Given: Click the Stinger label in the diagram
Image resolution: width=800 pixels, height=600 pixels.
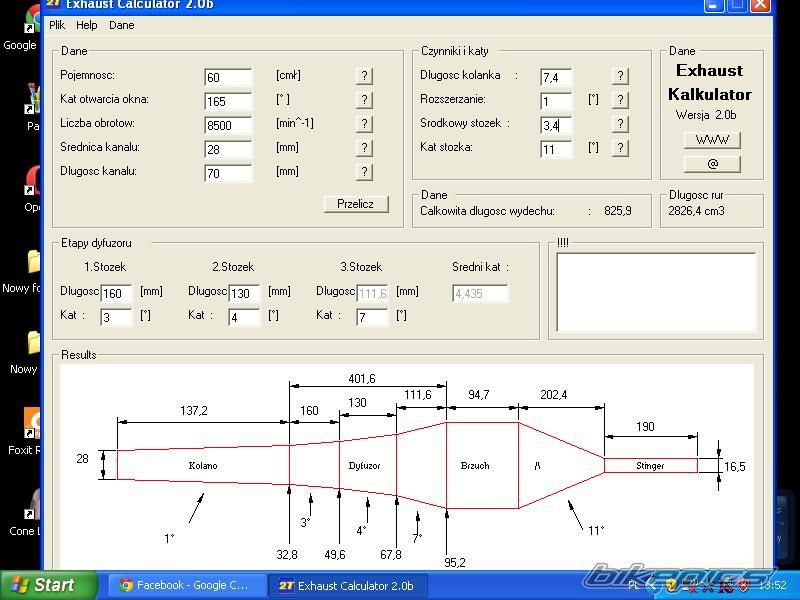Looking at the screenshot, I should pyautogui.click(x=650, y=465).
